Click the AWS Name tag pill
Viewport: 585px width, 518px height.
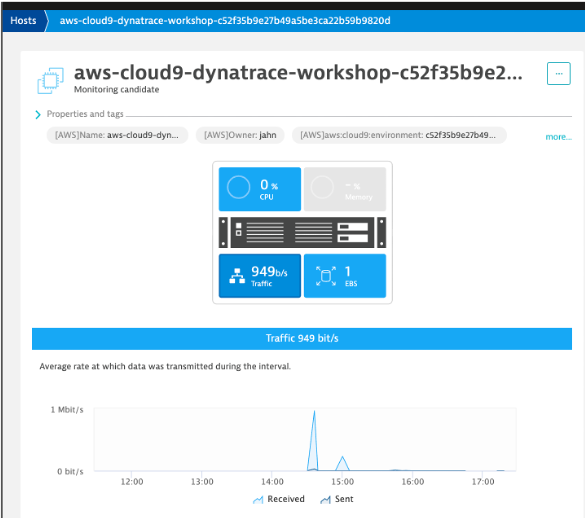click(x=117, y=135)
